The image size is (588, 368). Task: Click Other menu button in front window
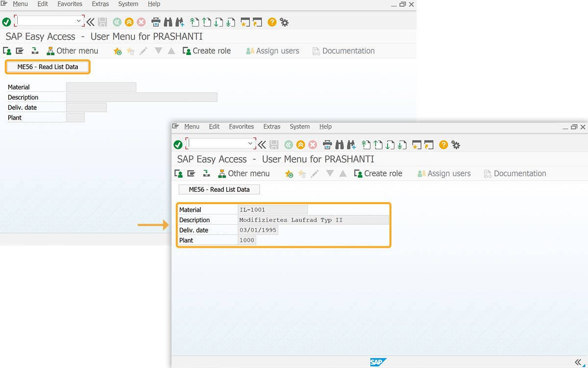click(244, 174)
